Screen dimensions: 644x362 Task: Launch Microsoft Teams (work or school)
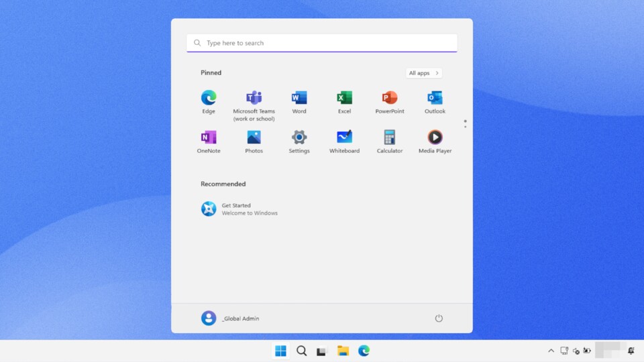(x=254, y=105)
